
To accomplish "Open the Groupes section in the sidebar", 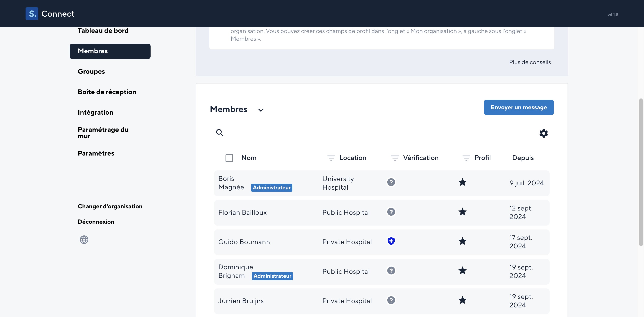I will [91, 72].
